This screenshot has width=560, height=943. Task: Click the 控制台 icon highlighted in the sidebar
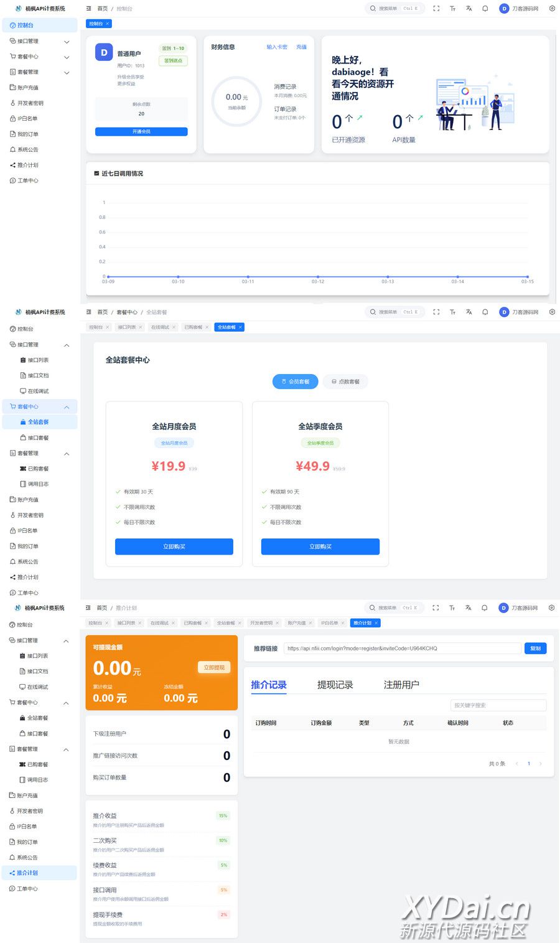[x=12, y=26]
